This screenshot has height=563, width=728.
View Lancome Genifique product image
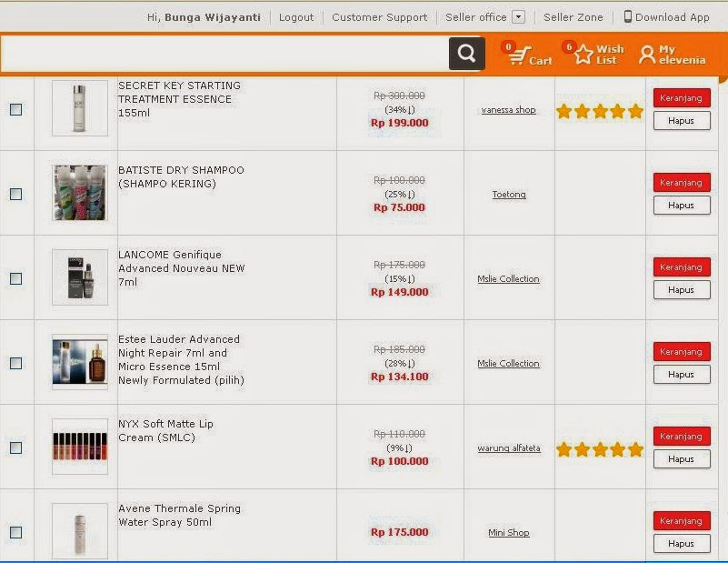click(x=80, y=277)
